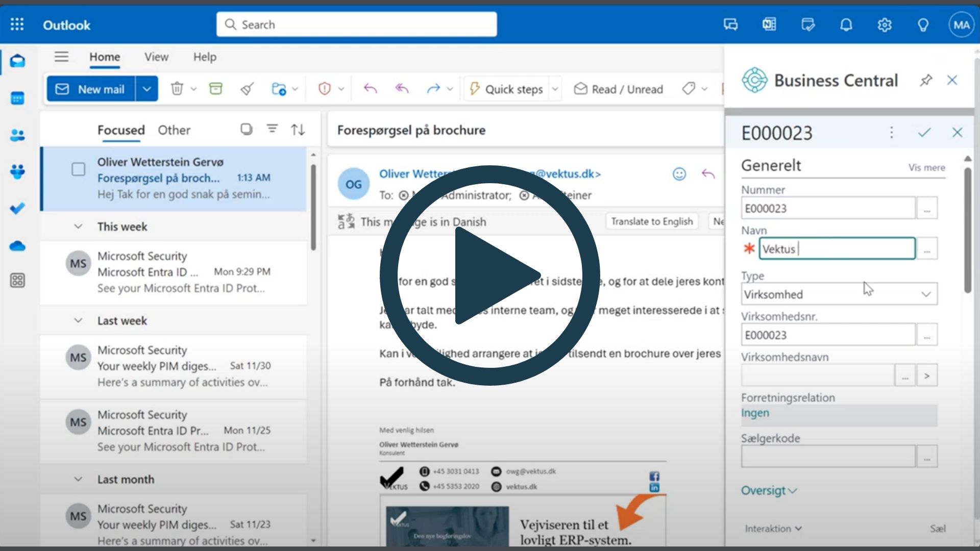This screenshot has height=551, width=980.
Task: Forward the message via toolbar arrow
Action: pos(433,89)
